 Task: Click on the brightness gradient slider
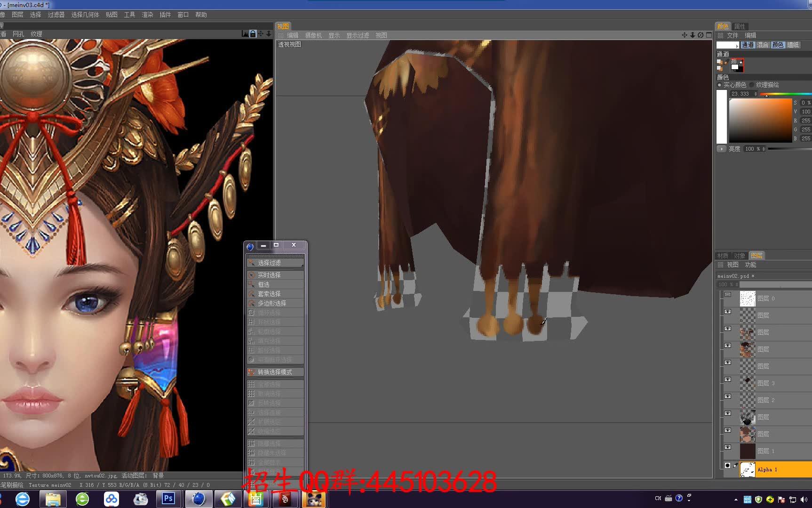790,149
